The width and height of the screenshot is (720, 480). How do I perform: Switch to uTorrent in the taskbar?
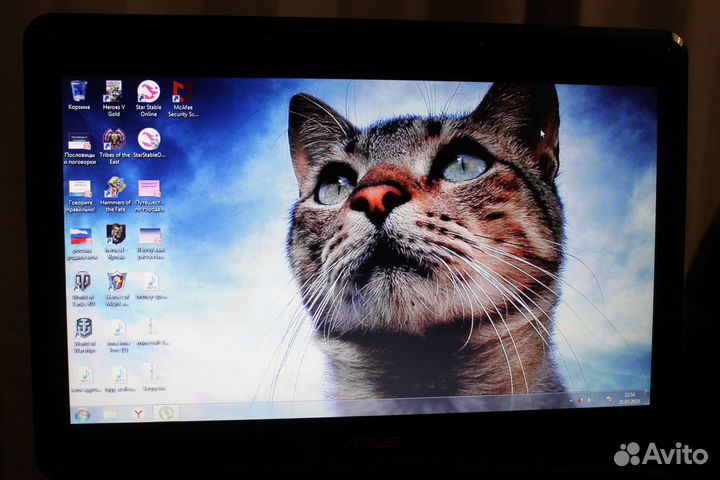coord(167,412)
